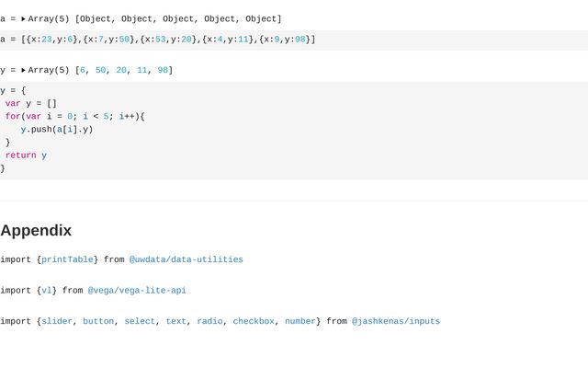This screenshot has height=368, width=588.
Task: Click the 'return y' code line
Action: [26, 155]
